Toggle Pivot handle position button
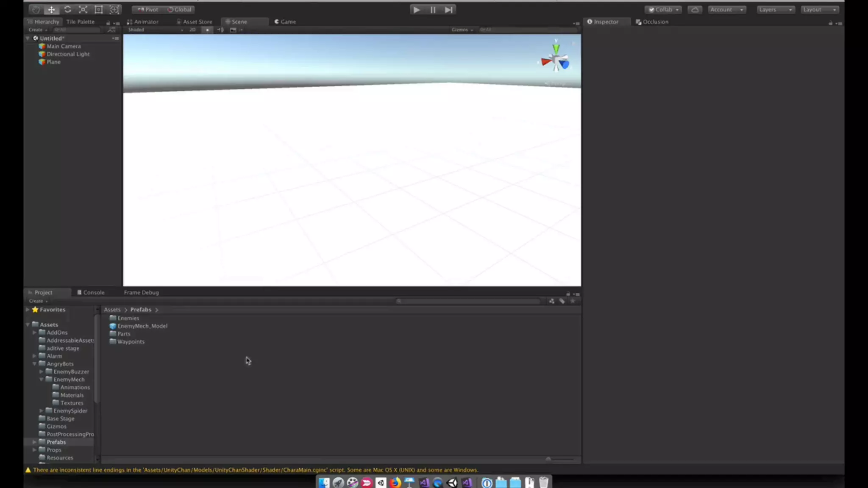 pos(147,9)
